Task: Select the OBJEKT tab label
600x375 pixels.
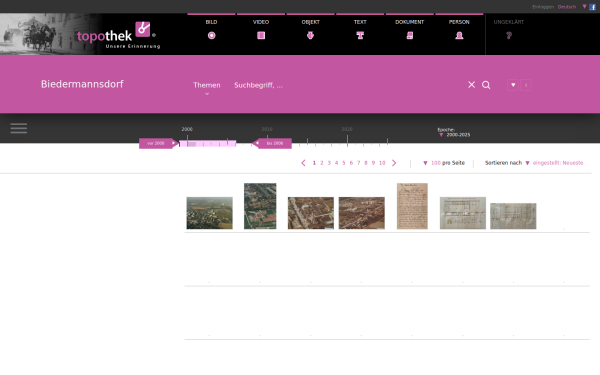Action: [x=310, y=22]
